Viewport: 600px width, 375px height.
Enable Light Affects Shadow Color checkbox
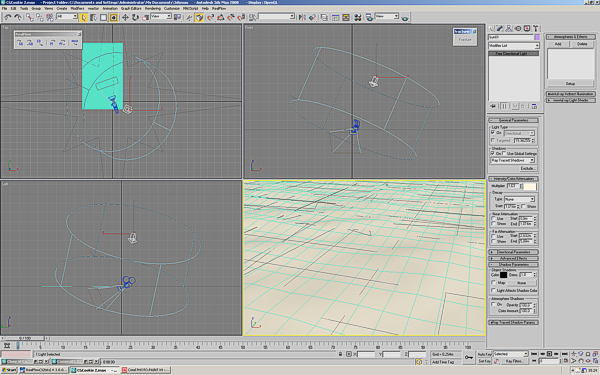tap(493, 290)
